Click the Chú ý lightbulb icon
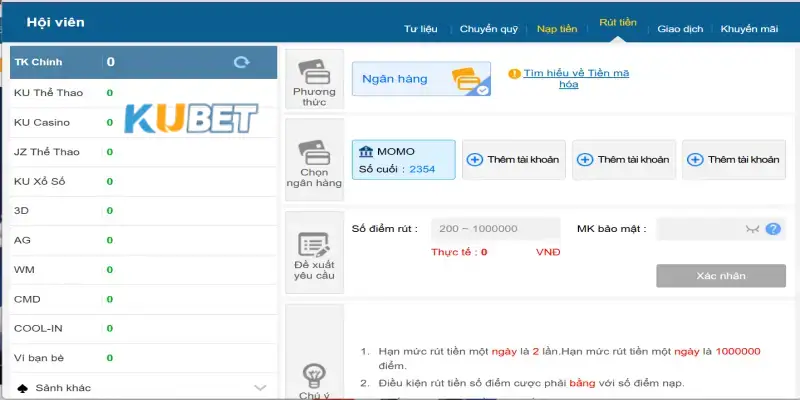 314,376
